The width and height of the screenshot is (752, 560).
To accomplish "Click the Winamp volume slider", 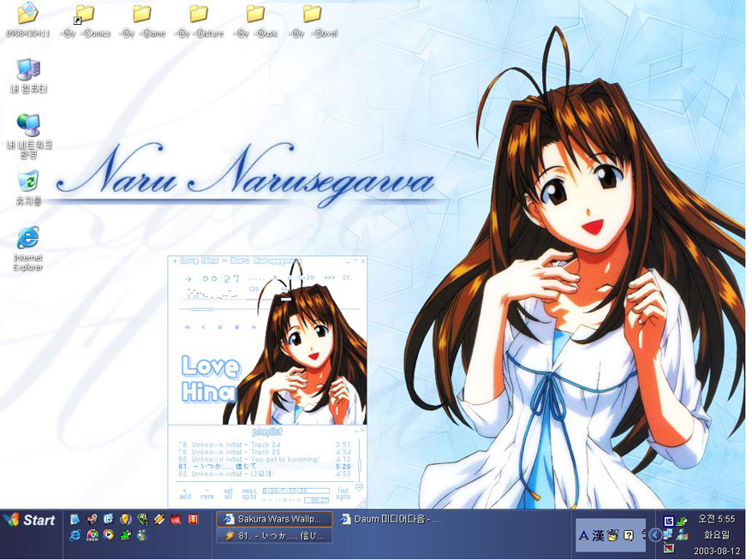I will coord(286,299).
